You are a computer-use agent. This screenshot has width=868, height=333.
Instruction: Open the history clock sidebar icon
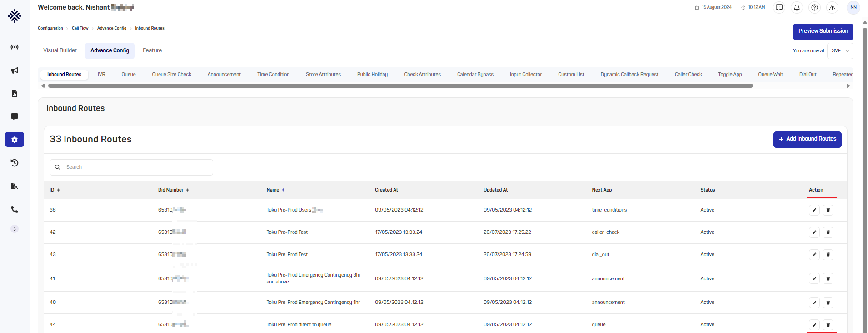(15, 163)
